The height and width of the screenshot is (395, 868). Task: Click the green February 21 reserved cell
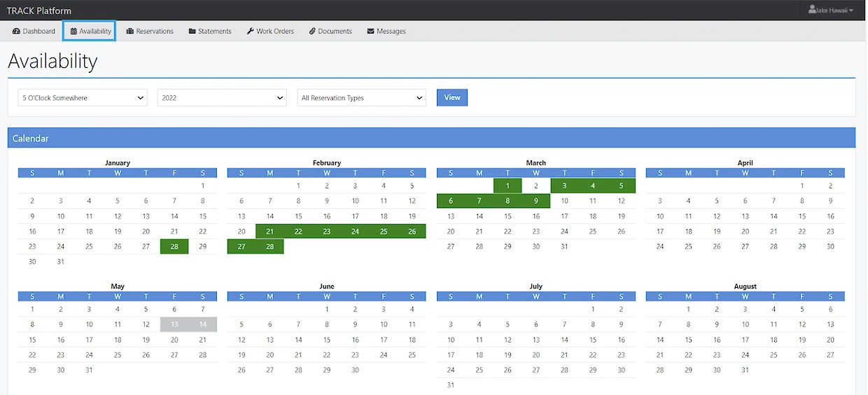coord(269,232)
